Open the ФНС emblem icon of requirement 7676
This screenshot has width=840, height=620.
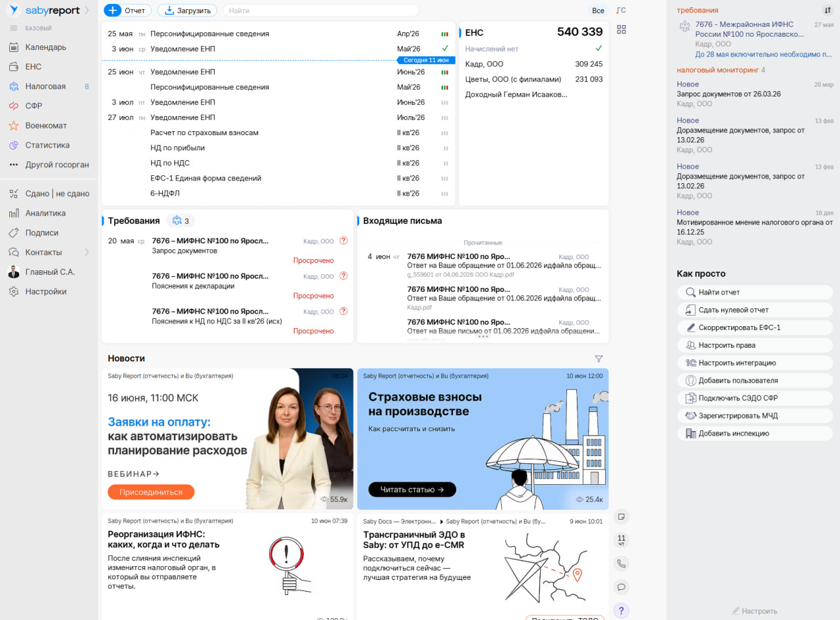685,25
